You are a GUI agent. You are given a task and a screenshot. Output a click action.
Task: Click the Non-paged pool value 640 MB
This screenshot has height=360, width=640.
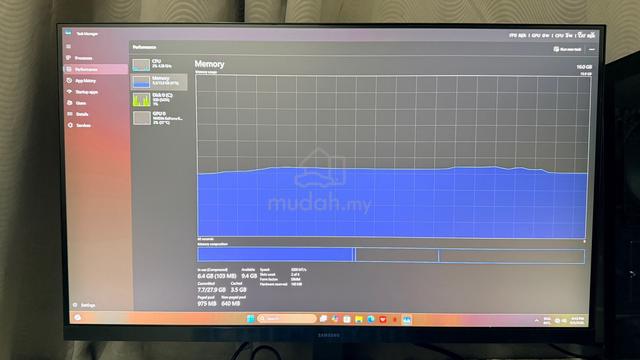(231, 303)
